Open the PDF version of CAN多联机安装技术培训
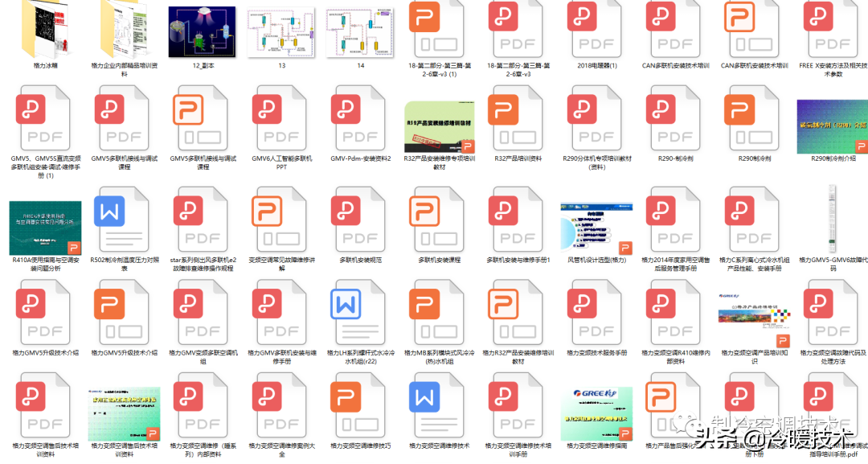Screen dimensions: 868x464 click(675, 27)
